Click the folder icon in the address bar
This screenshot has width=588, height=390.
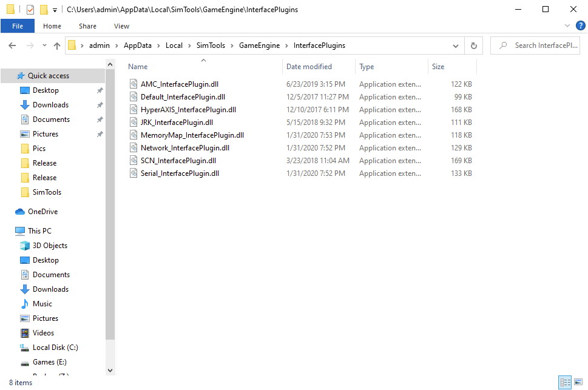click(x=72, y=45)
